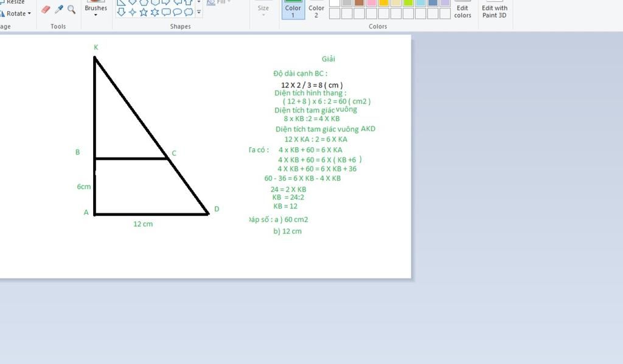This screenshot has height=364, width=623.
Task: Click the 'KB = 12' line
Action: click(285, 206)
